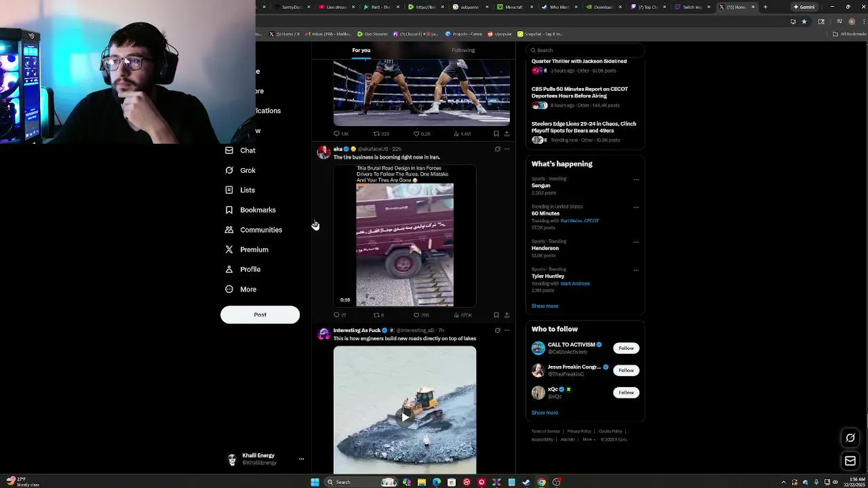Show more under What's happening
Viewport: 868px width, 488px height.
point(545,306)
